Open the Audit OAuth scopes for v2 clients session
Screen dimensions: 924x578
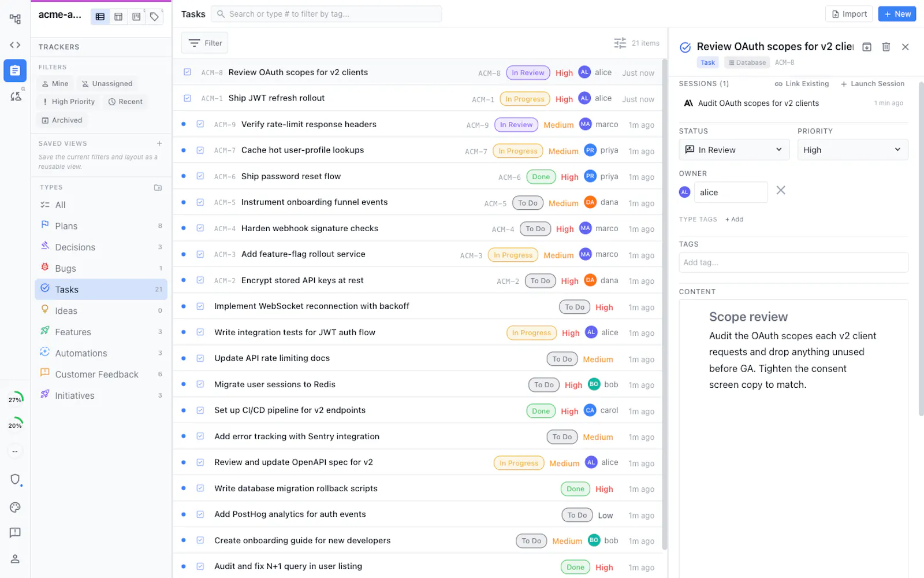(x=793, y=103)
